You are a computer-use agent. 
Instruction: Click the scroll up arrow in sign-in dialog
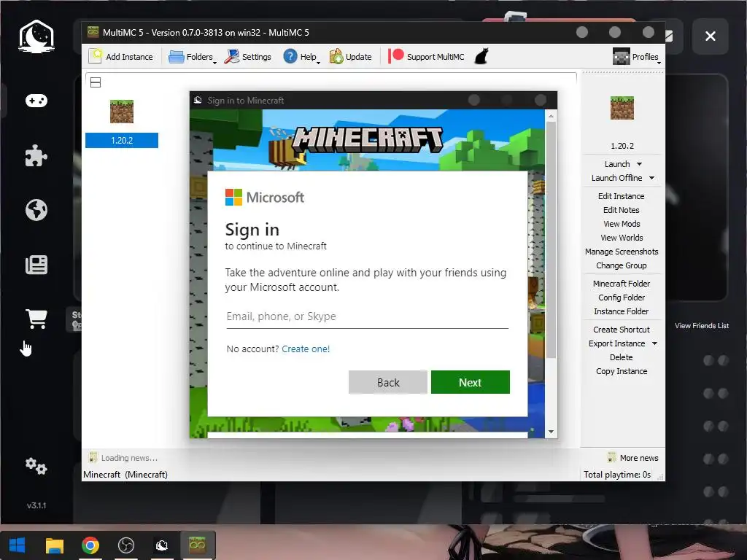(x=551, y=116)
